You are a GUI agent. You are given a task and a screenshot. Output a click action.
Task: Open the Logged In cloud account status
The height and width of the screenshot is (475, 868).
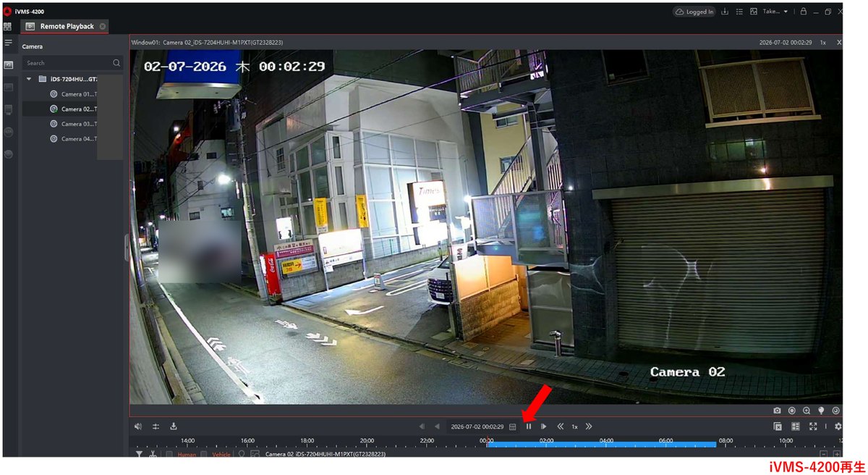tap(694, 12)
